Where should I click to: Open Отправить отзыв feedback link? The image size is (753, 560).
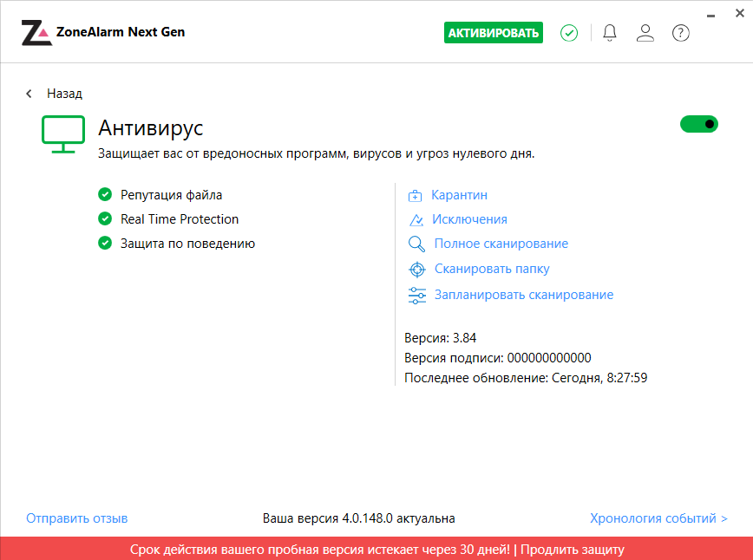[x=77, y=518]
